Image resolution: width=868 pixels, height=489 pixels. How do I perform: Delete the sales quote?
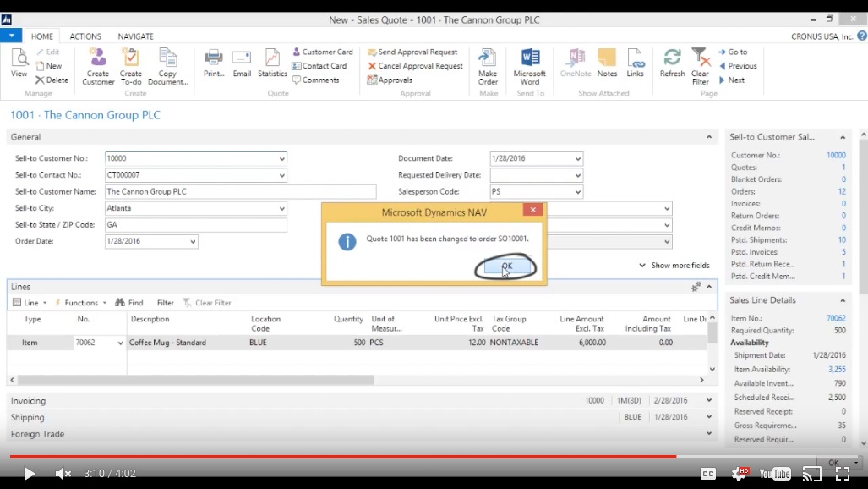coord(52,80)
